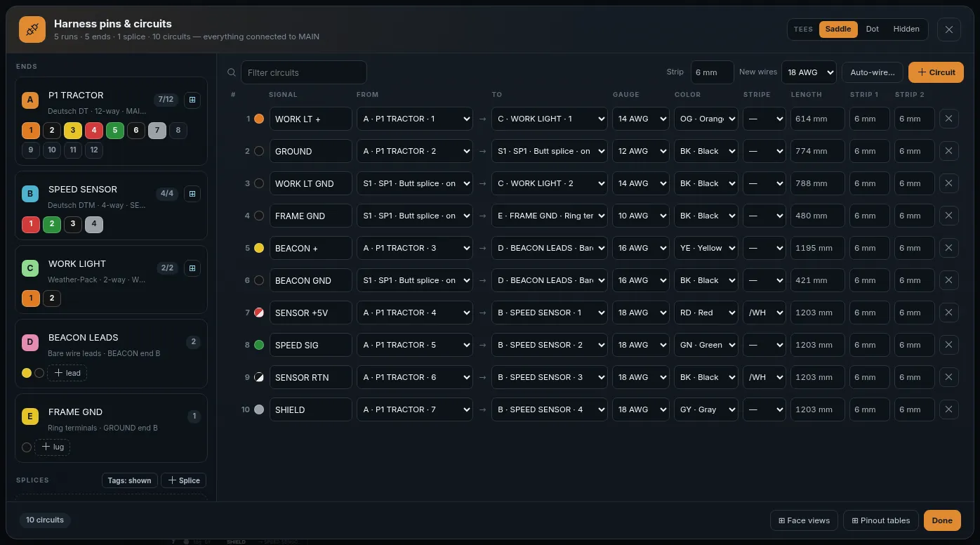980x545 pixels.
Task: Edit length field for BEACON GND circuit
Action: [817, 280]
